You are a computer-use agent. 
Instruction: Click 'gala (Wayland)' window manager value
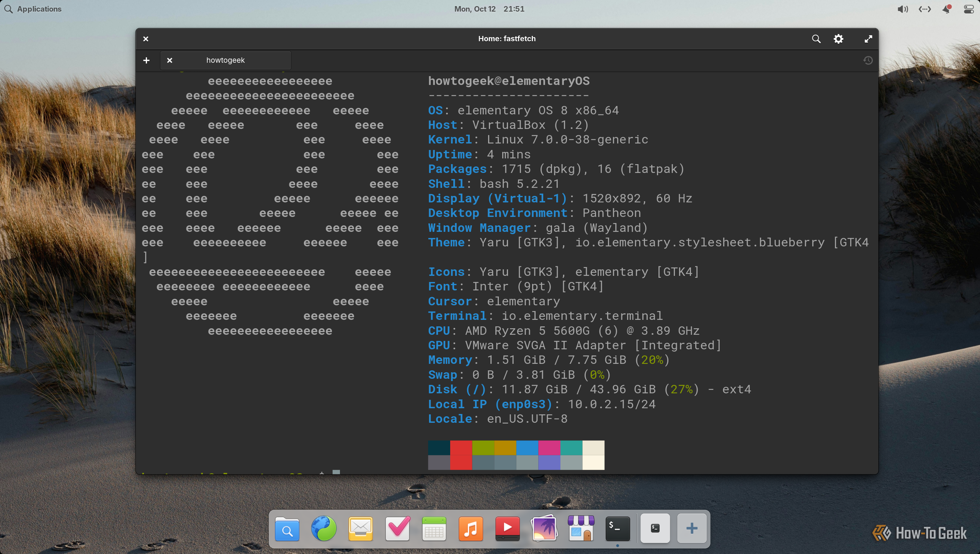tap(597, 228)
